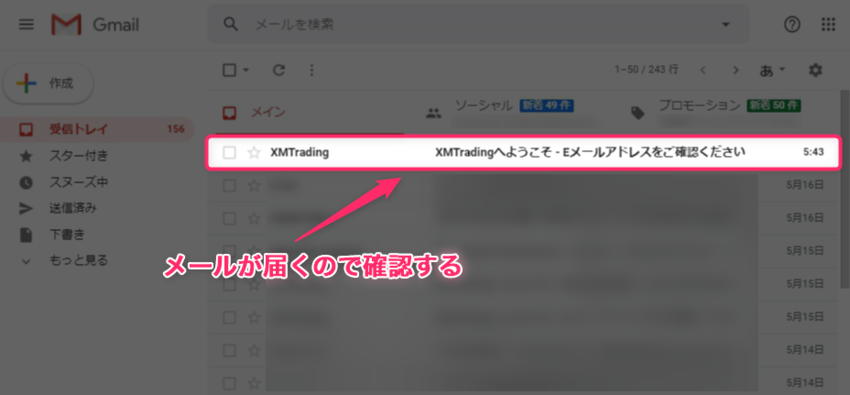Select checkbox of first 5月16日 email
Image resolution: width=850 pixels, height=395 pixels.
[229, 186]
